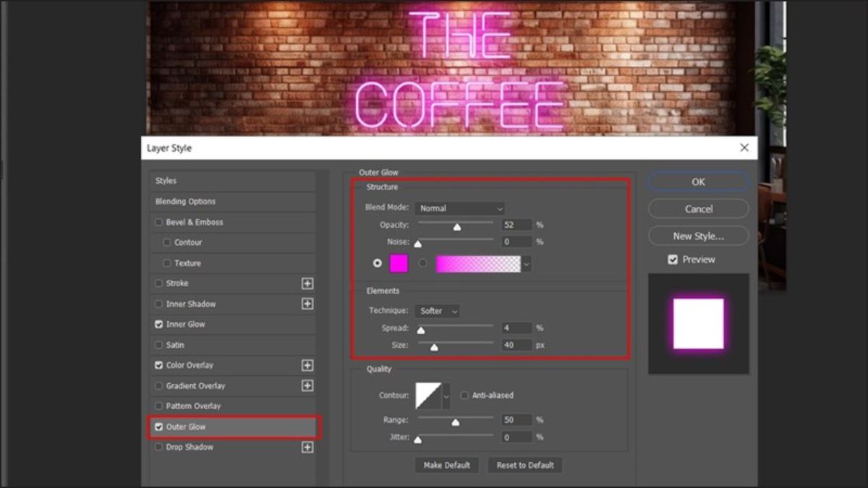Add another Inner Shadow with plus icon
The height and width of the screenshot is (488, 868).
(307, 304)
